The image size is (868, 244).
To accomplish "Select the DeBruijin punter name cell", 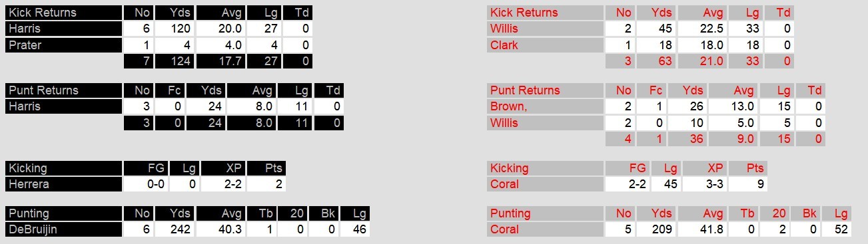I will click(63, 229).
